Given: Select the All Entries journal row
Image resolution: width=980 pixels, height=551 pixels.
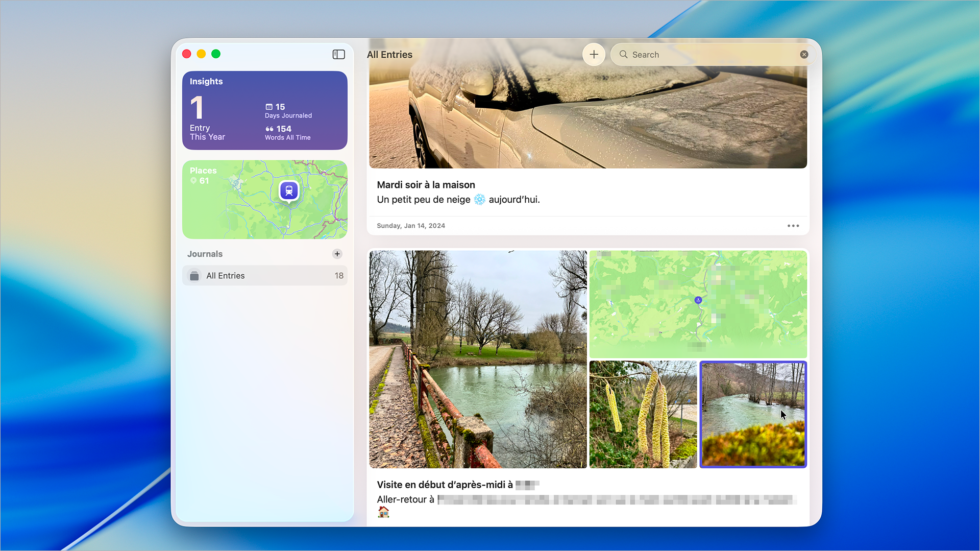Looking at the screenshot, I should tap(265, 276).
